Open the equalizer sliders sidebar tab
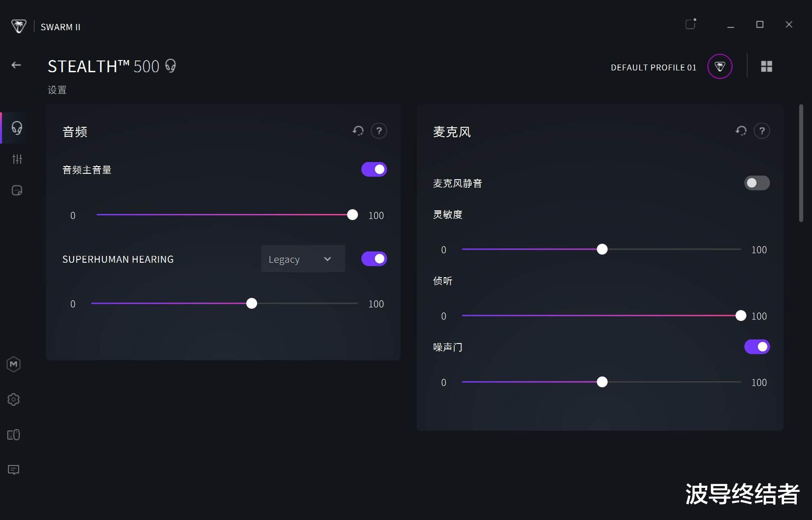This screenshot has width=812, height=520. coord(17,159)
